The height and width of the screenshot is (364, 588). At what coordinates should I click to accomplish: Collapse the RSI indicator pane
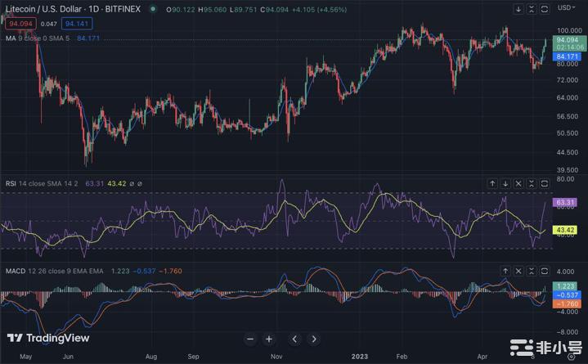pyautogui.click(x=532, y=184)
